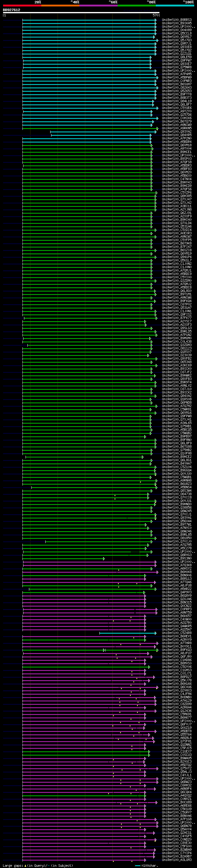Open hit UniRef100_A7Q3K8

pos(177,565)
